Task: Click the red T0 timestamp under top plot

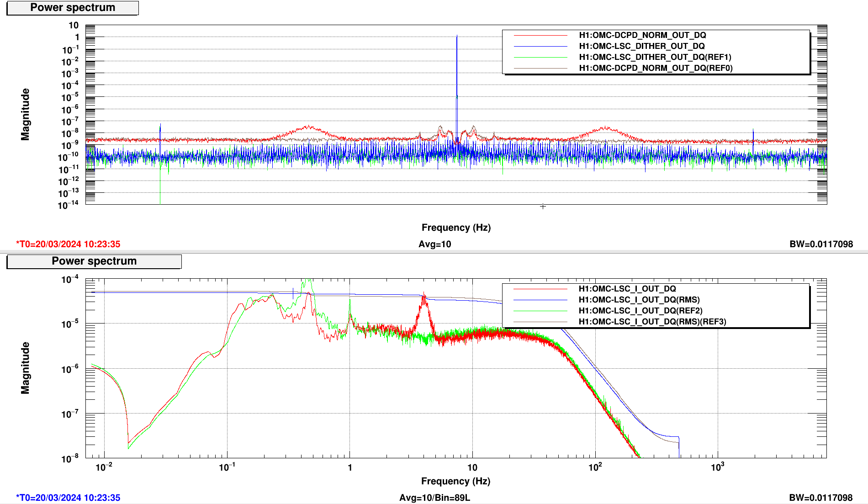Action: (68, 244)
